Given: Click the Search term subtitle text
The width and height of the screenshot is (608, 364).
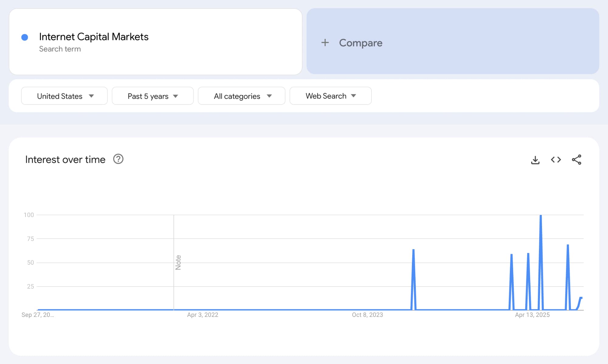Looking at the screenshot, I should [x=60, y=49].
